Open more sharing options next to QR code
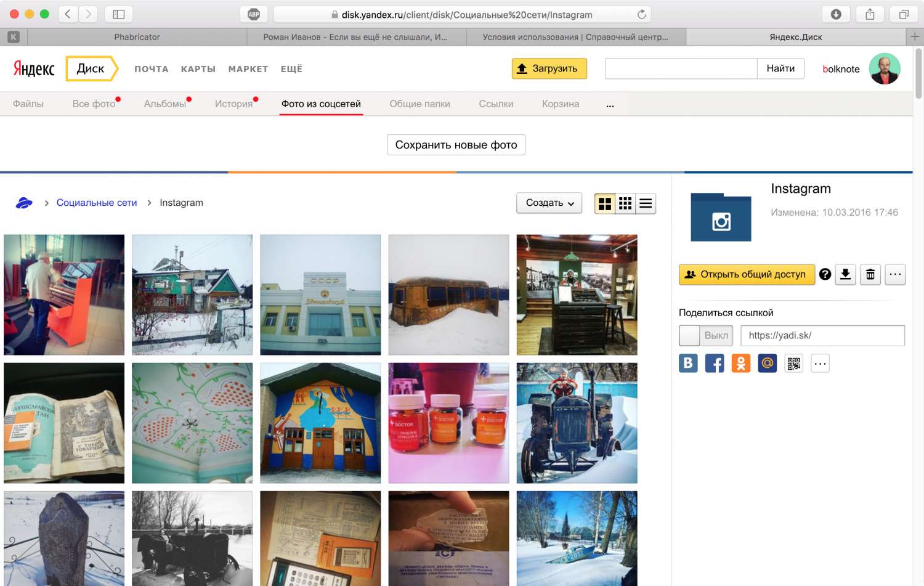The height and width of the screenshot is (586, 924). [820, 363]
